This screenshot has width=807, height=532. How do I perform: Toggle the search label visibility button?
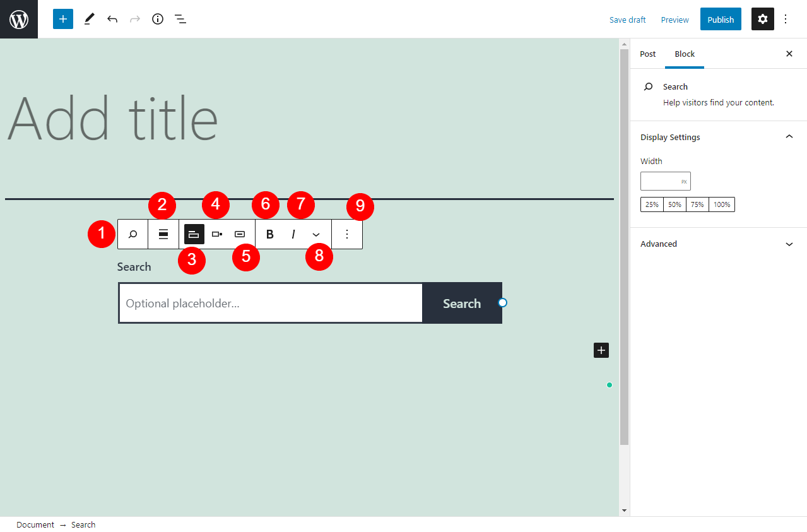(x=194, y=234)
